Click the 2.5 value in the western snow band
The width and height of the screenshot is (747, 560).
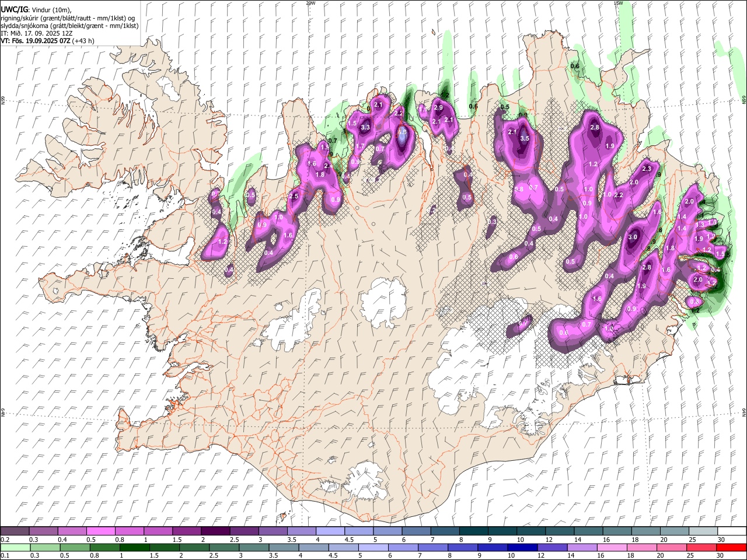click(294, 196)
